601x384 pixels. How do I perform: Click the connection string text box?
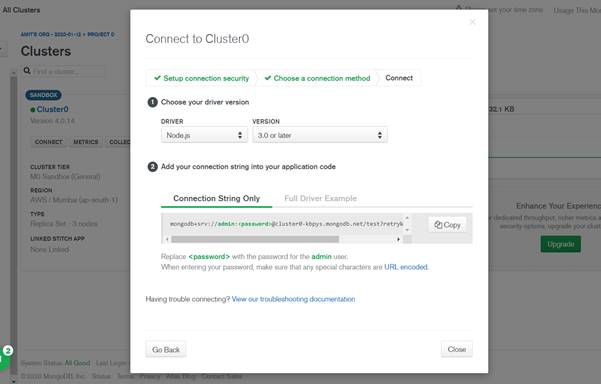click(x=286, y=224)
